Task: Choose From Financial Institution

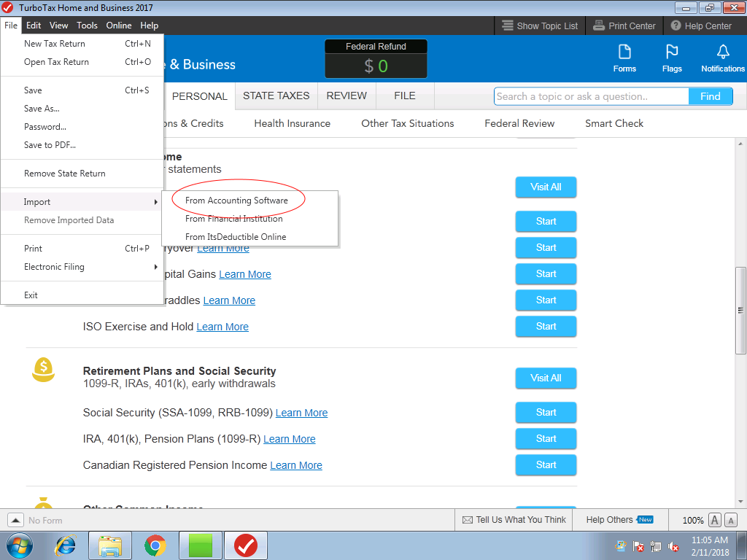Action: [x=250, y=219]
